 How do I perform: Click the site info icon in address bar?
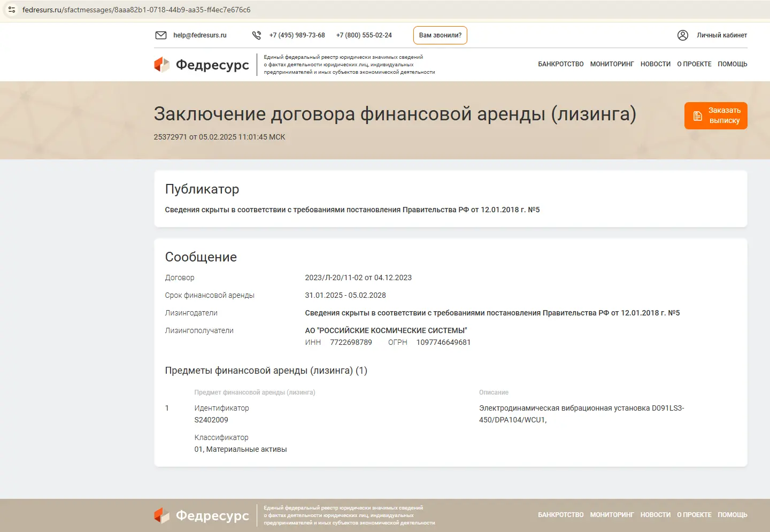pos(12,10)
